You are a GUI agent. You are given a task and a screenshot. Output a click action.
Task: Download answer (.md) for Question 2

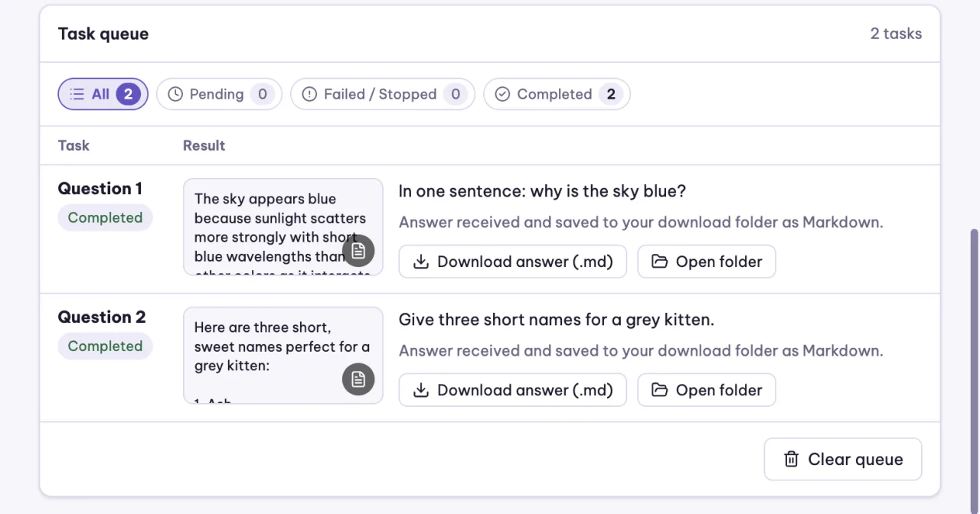[x=513, y=390]
